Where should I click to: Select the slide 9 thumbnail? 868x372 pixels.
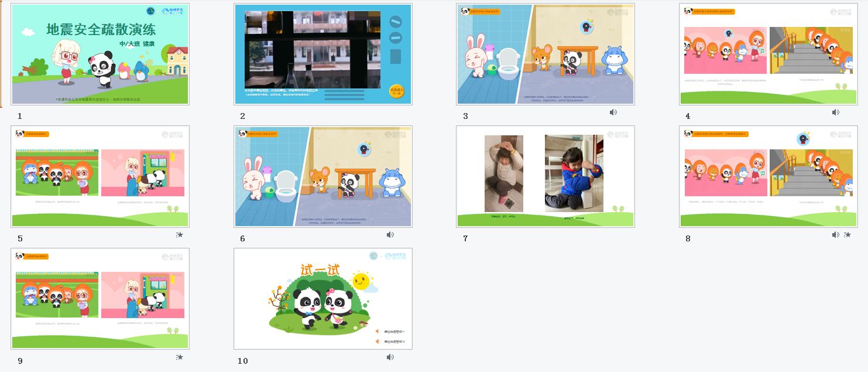tap(100, 299)
